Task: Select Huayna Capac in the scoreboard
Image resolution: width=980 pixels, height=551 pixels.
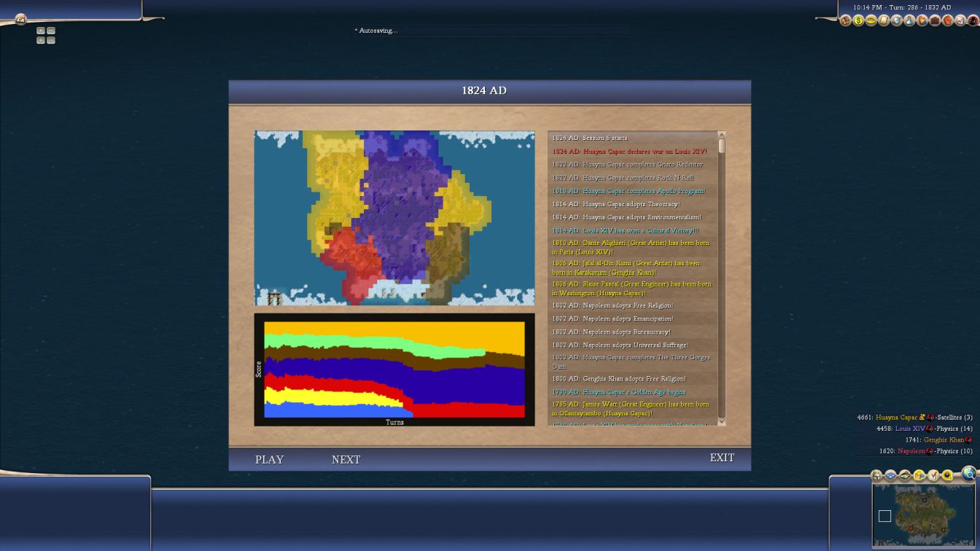Action: [896, 418]
